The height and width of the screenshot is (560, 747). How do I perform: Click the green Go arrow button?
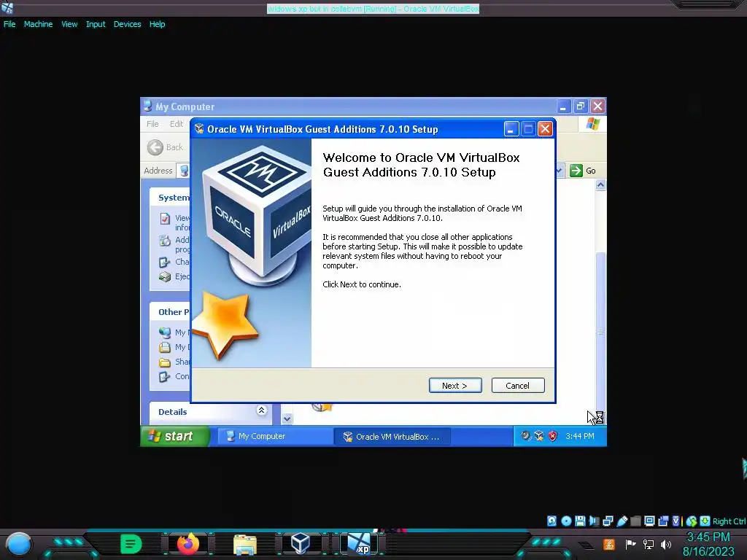click(576, 171)
